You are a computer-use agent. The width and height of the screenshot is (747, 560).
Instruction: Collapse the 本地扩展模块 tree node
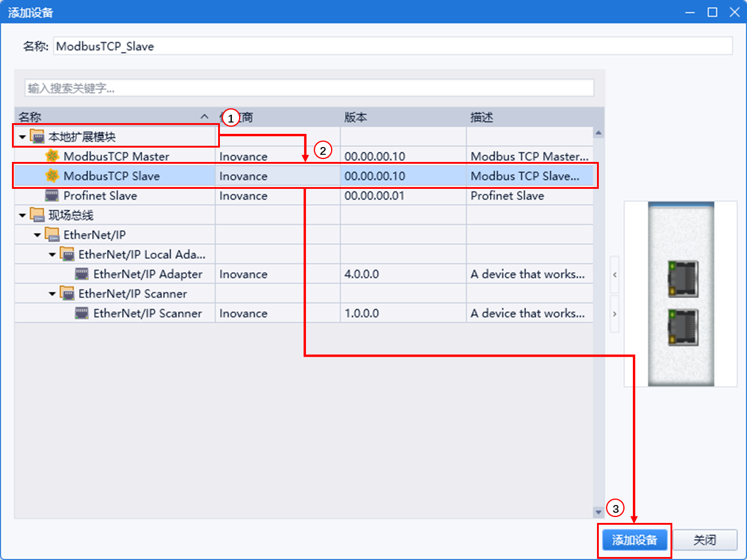coord(23,137)
